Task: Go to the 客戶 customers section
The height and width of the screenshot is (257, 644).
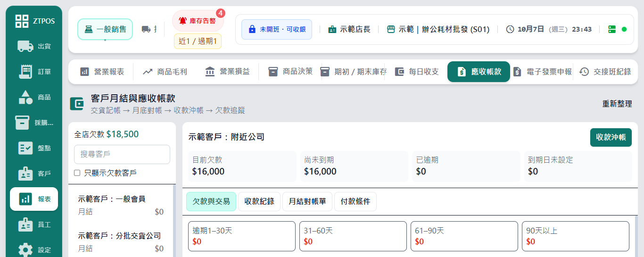Action: (34, 174)
